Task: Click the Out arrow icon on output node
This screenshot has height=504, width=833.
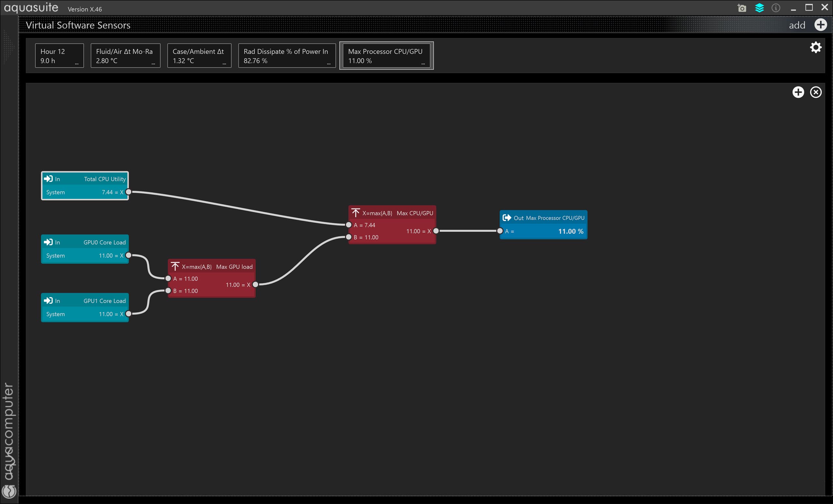Action: pos(506,217)
